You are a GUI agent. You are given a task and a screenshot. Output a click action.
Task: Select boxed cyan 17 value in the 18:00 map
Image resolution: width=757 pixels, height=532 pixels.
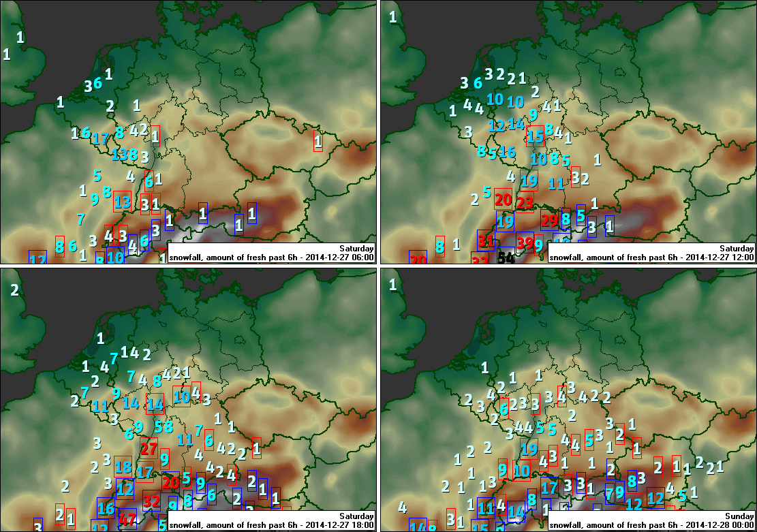(x=145, y=471)
